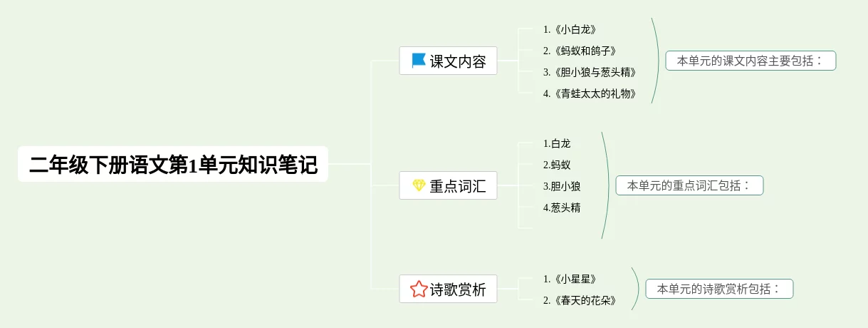The height and width of the screenshot is (328, 868).
Task: Select vocabulary item 4.葱头精
Action: click(x=562, y=207)
